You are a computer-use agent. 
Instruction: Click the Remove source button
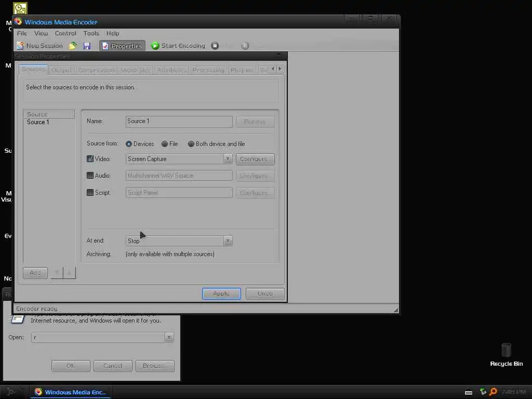[255, 122]
